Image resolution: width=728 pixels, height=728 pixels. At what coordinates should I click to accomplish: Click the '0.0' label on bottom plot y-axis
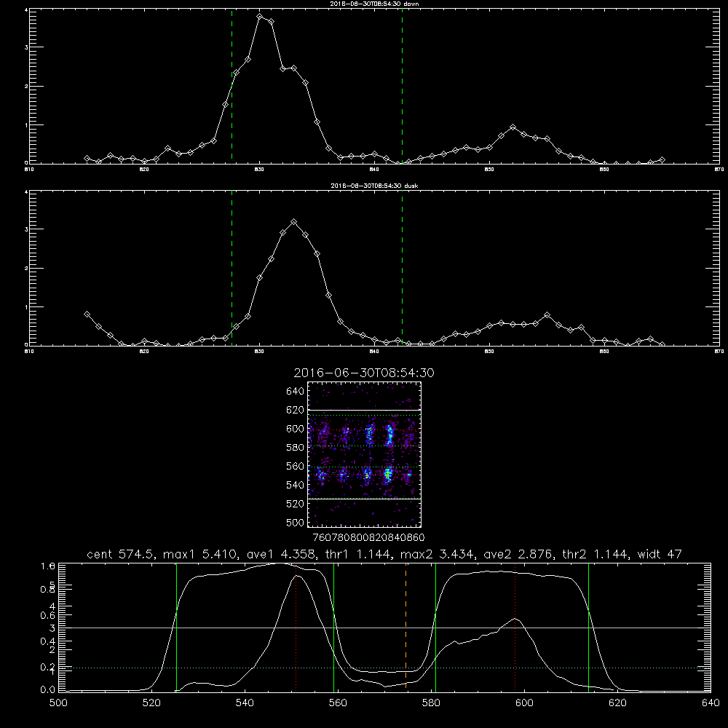pyautogui.click(x=48, y=690)
